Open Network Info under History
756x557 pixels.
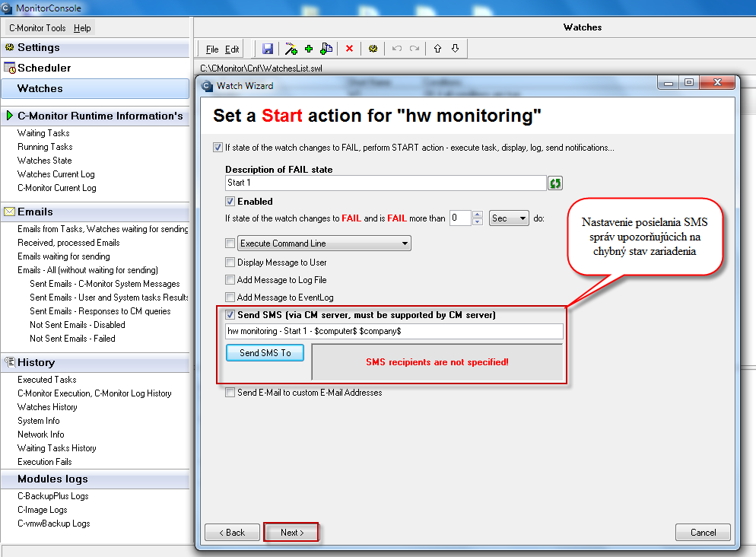click(x=40, y=434)
